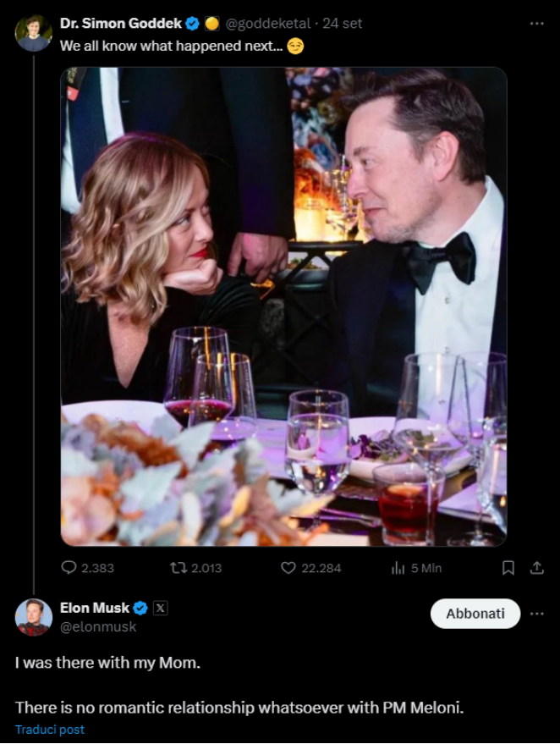Click the X affiliate badge beside the Elon Musk name
The image size is (560, 744).
click(161, 608)
